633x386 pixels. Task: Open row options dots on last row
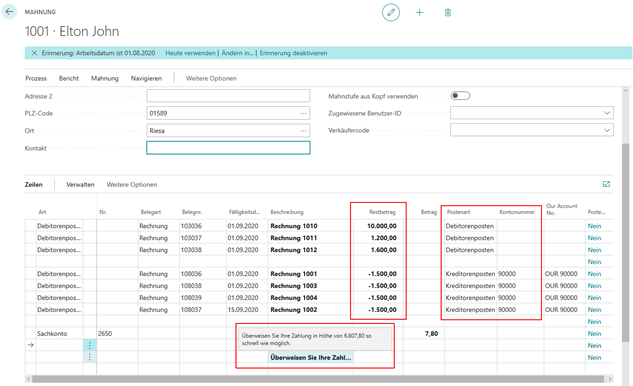coord(90,357)
